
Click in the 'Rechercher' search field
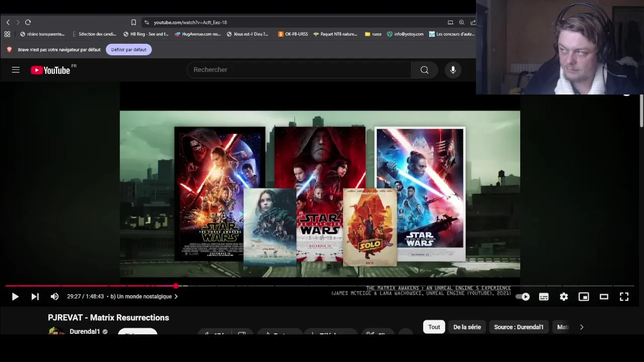[299, 70]
